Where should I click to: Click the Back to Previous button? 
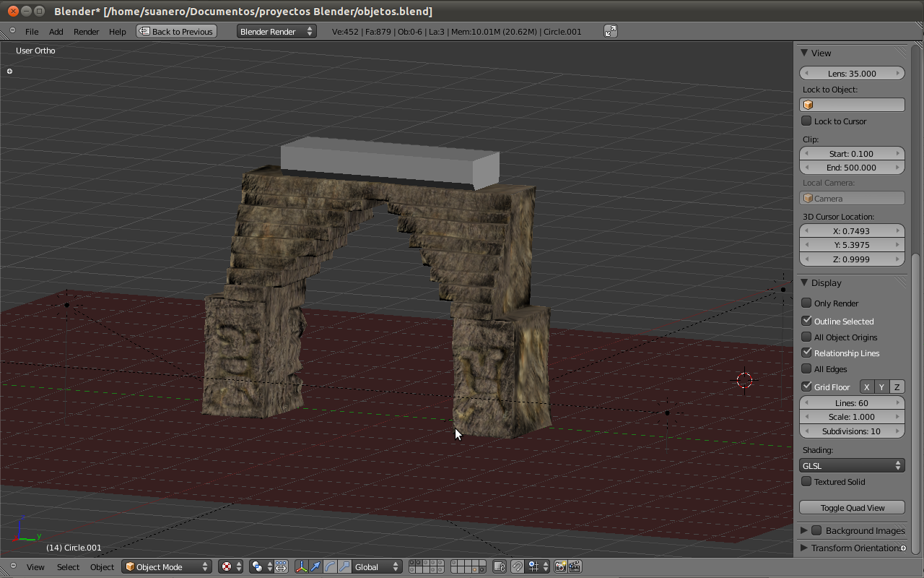pos(176,32)
